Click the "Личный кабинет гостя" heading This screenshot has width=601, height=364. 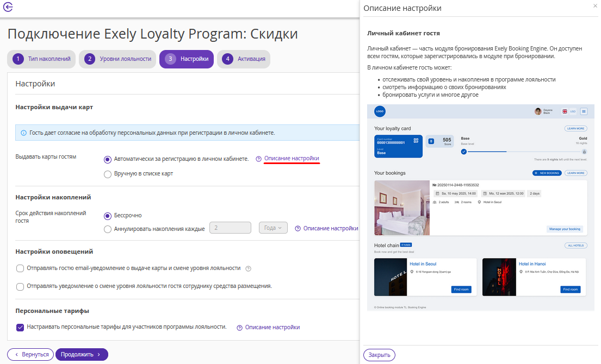(x=404, y=33)
